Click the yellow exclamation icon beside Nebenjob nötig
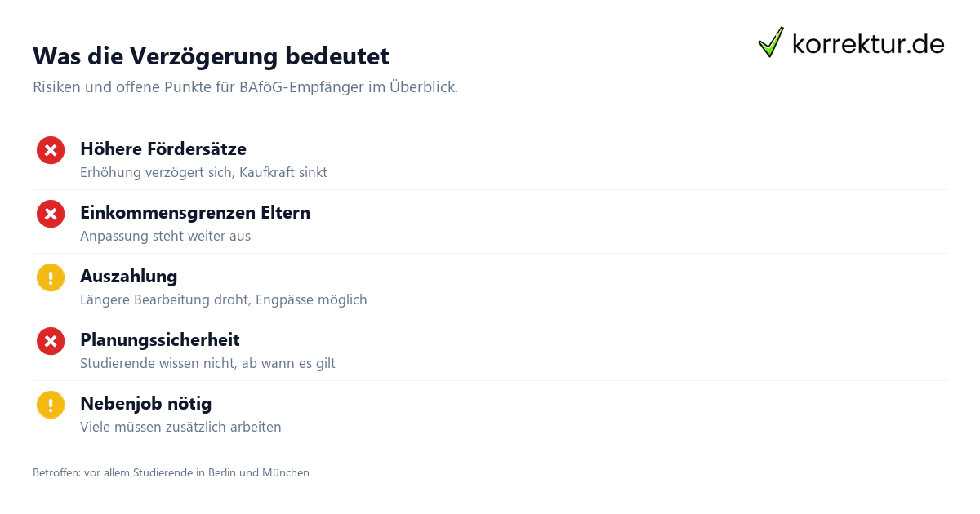Image resolution: width=980 pixels, height=514 pixels. [51, 405]
